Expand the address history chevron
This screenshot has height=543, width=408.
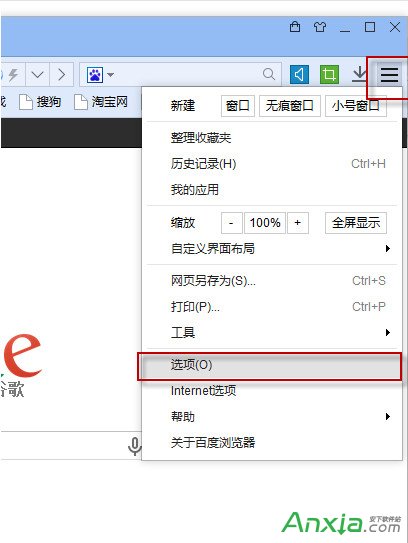[37, 74]
